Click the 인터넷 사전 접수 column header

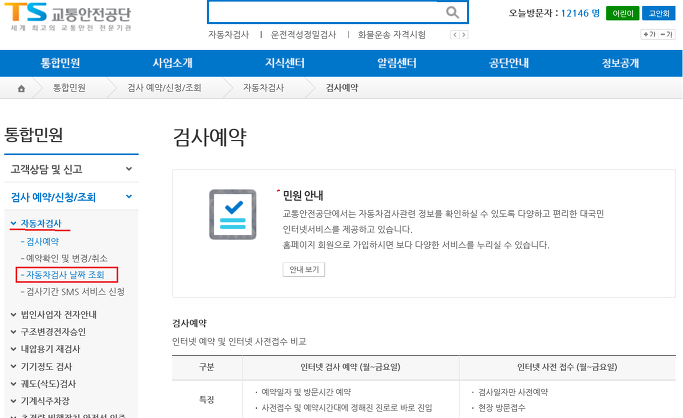tap(567, 367)
